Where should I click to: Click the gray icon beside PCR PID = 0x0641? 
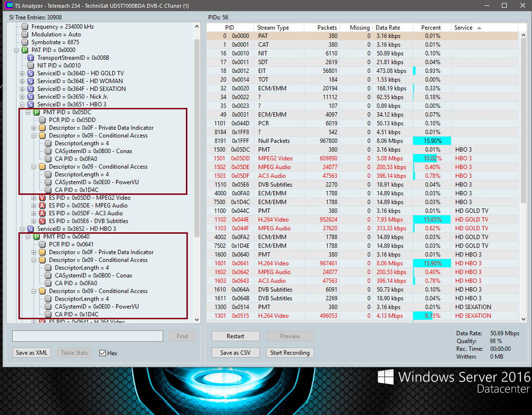click(x=42, y=244)
